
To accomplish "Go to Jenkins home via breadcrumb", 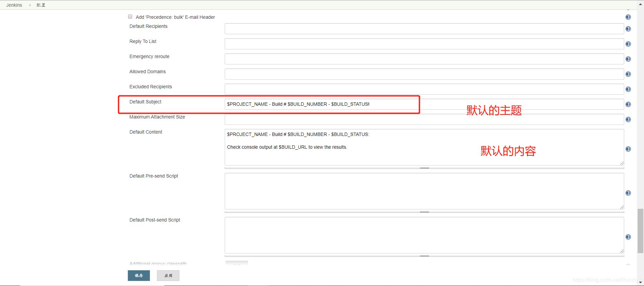I will click(x=14, y=5).
